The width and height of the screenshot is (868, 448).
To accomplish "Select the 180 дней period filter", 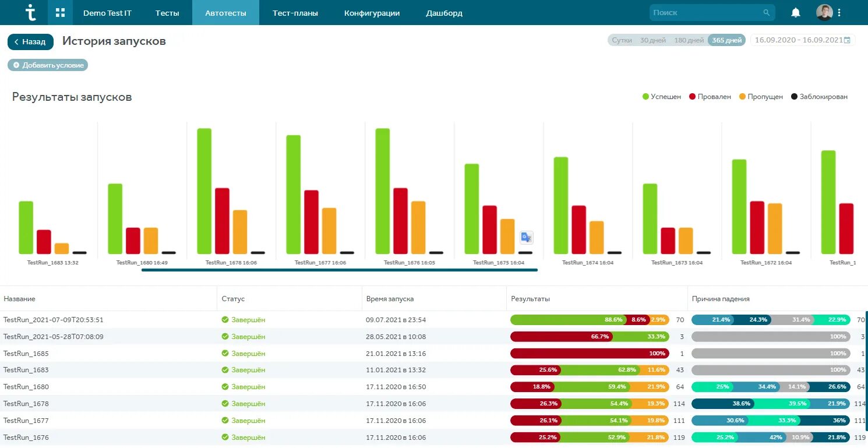I will (x=689, y=40).
